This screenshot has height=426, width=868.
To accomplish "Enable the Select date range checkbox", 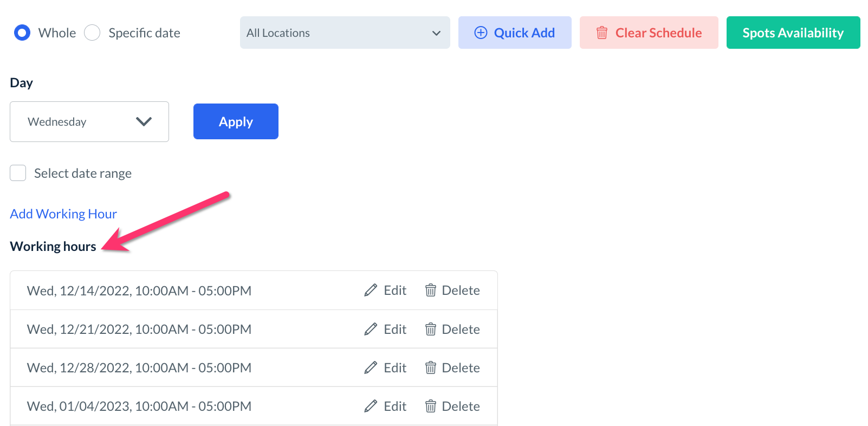I will pos(18,173).
